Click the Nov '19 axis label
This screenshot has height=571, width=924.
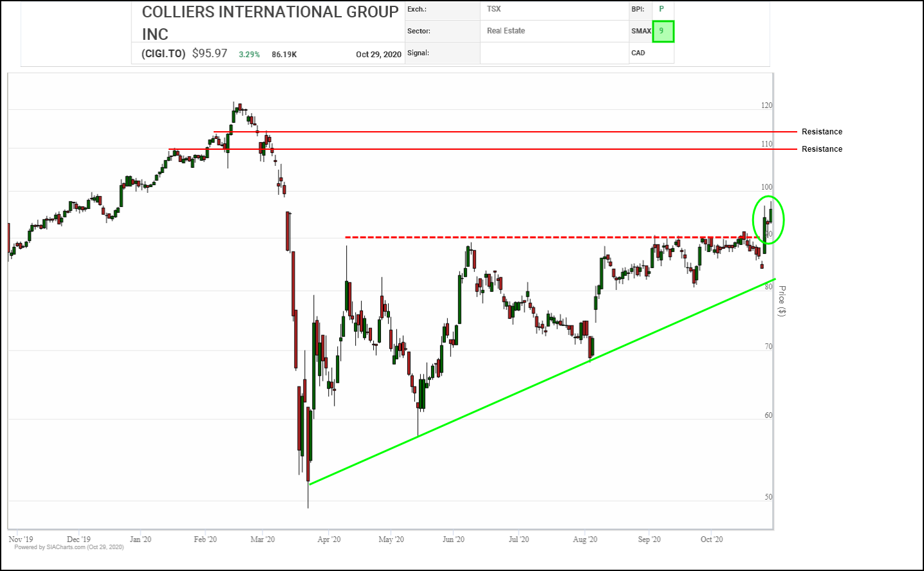click(21, 539)
